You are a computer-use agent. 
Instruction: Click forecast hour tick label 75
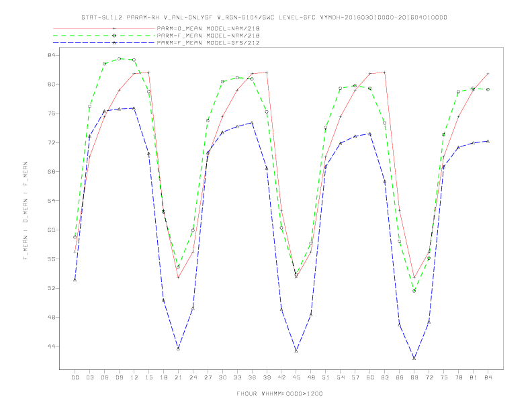pos(444,377)
